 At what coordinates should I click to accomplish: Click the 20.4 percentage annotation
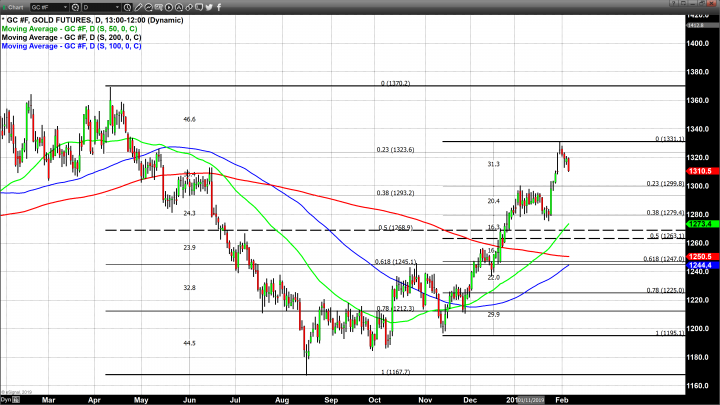pyautogui.click(x=494, y=201)
